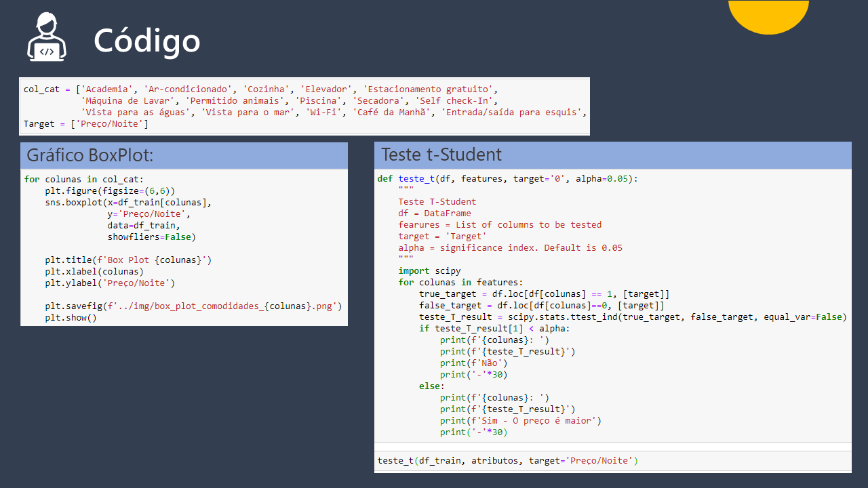Click the 'Sim - O preço é maior' line

520,421
